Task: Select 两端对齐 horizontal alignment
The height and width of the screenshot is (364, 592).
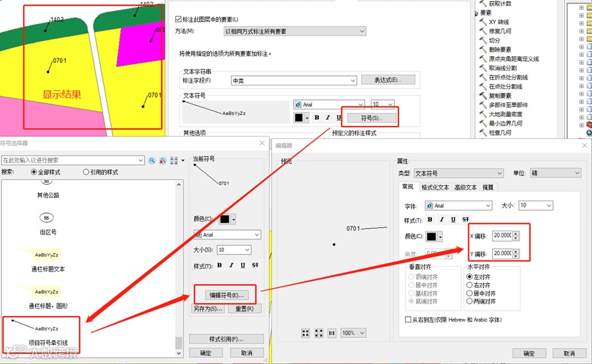Action: point(469,301)
